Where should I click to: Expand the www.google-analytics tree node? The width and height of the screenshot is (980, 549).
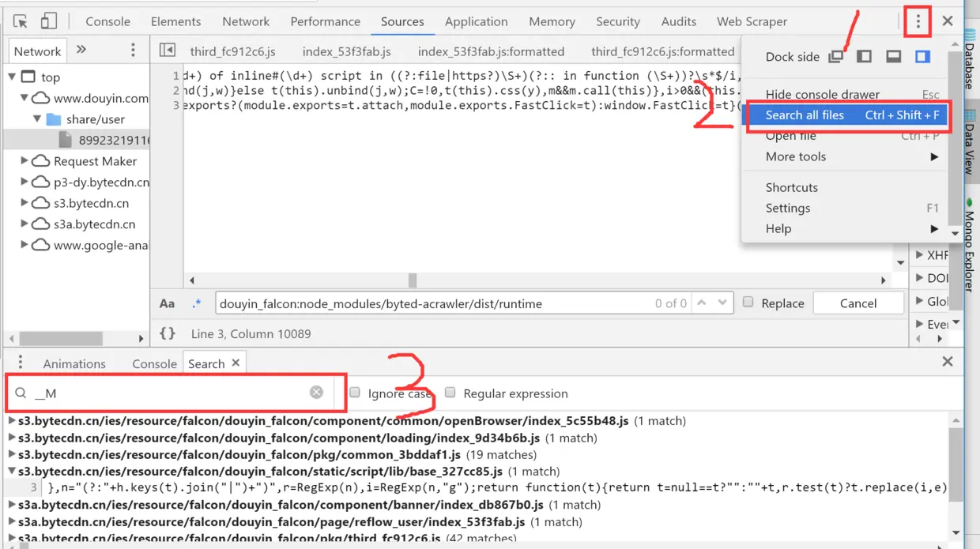24,245
